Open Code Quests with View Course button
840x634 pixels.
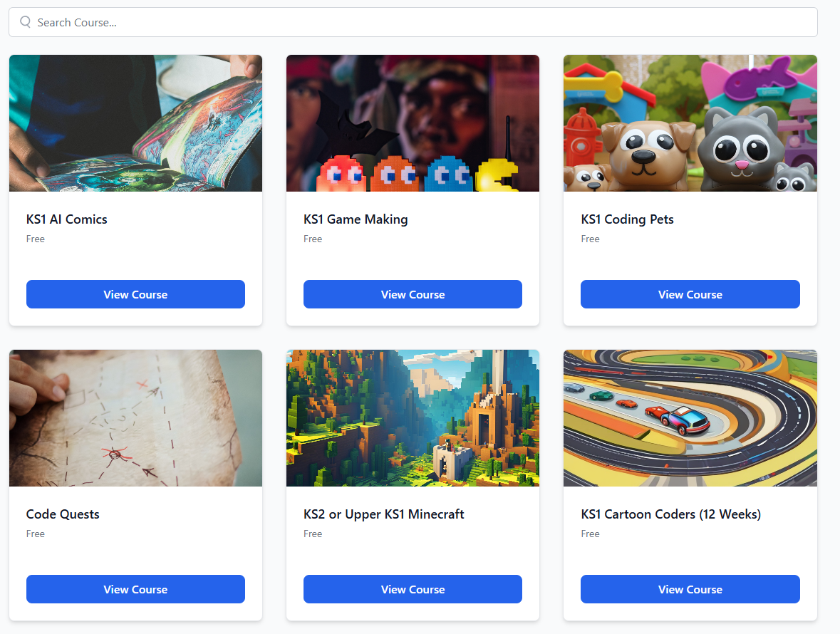tap(135, 589)
